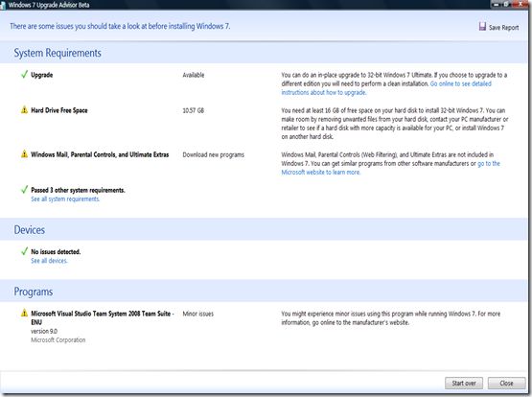532x397 pixels.
Task: Click the System Requirements section heading
Action: (58, 53)
